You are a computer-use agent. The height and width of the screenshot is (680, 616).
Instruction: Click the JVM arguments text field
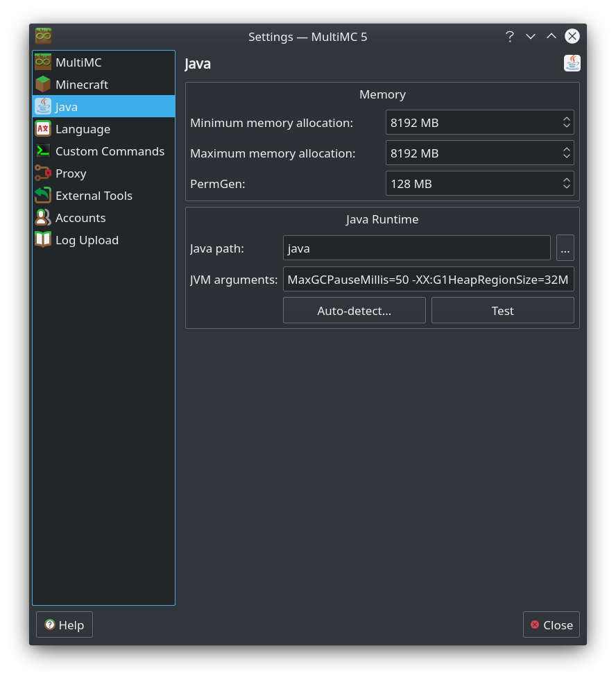pos(428,279)
